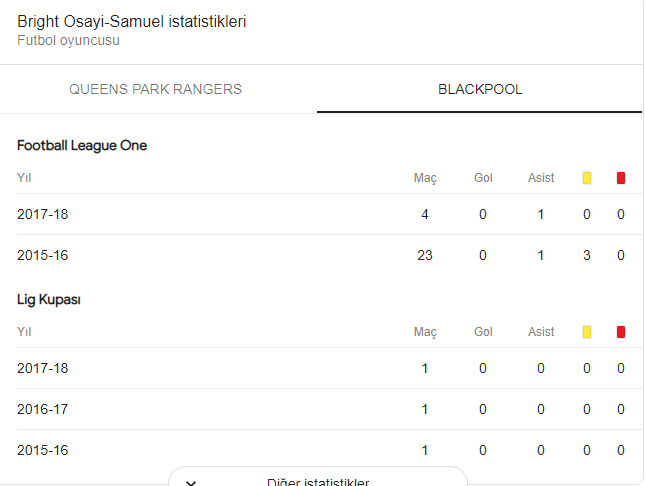Expand Diğer istatistikler chevron icon
Image resolution: width=645 pixels, height=486 pixels.
pos(191,482)
